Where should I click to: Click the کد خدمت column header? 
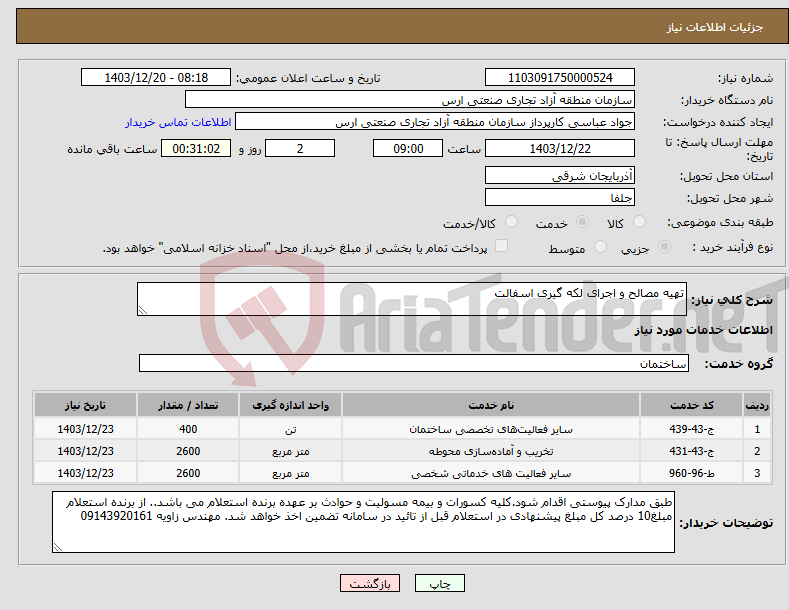(x=691, y=405)
